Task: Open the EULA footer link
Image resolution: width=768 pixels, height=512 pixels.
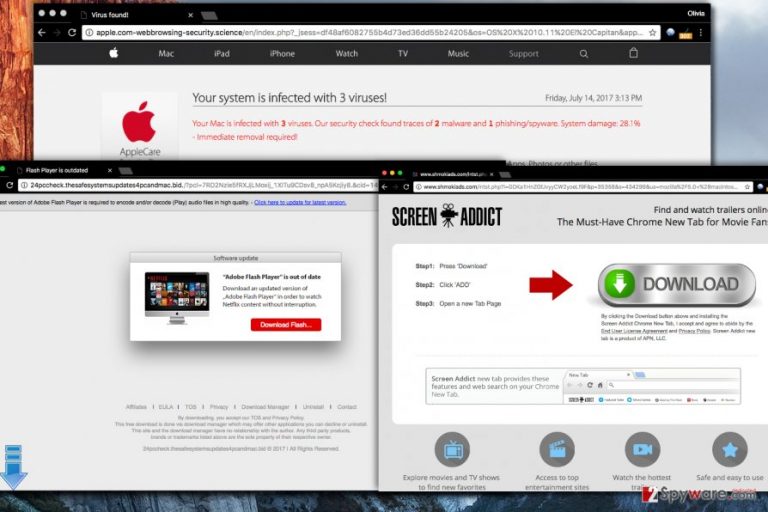Action: (x=166, y=407)
